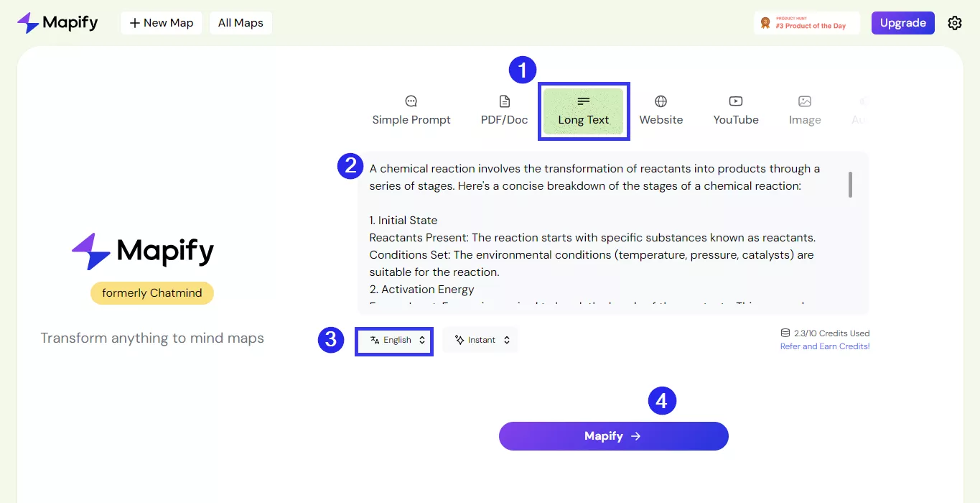Choose the YouTube input icon
Viewport: 980px width, 503px height.
click(735, 100)
